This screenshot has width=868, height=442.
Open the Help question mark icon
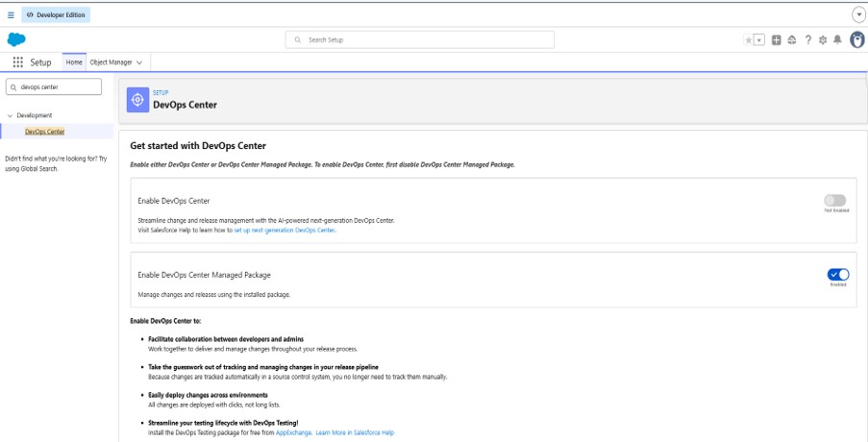coord(808,39)
